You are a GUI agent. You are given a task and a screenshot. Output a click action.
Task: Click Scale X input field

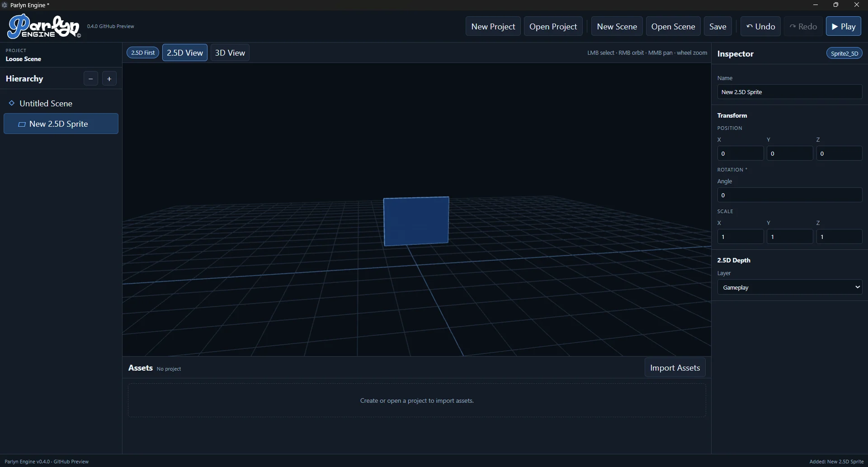pos(741,237)
